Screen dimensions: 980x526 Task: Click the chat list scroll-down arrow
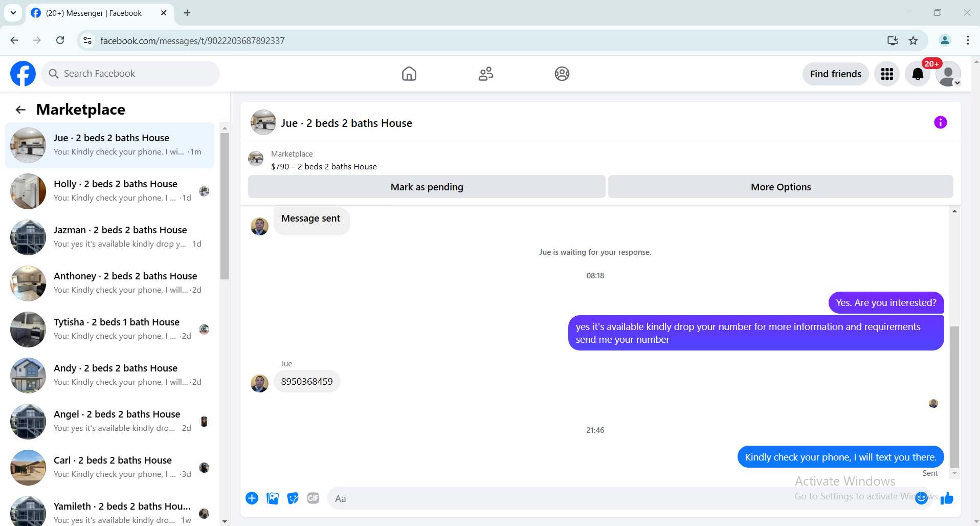point(225,521)
